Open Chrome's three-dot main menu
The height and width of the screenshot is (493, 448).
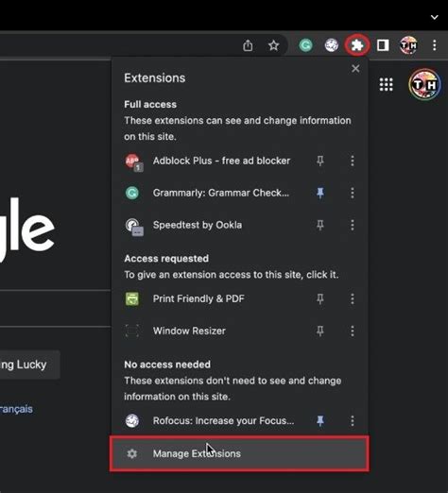coord(435,45)
